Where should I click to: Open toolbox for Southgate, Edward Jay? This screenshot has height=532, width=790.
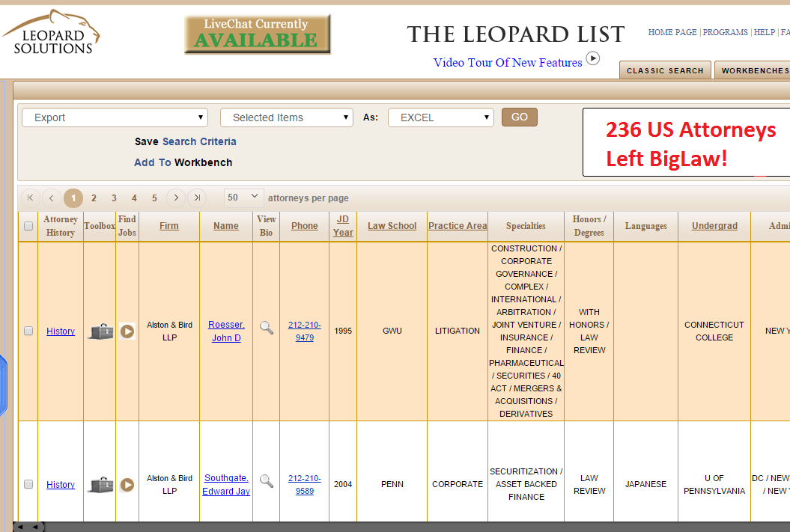[x=100, y=485]
